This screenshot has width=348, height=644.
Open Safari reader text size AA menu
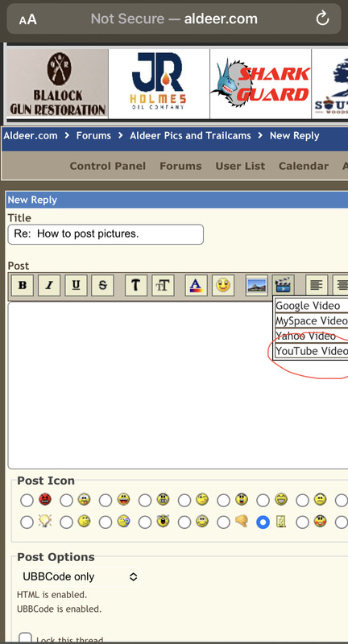pos(28,19)
